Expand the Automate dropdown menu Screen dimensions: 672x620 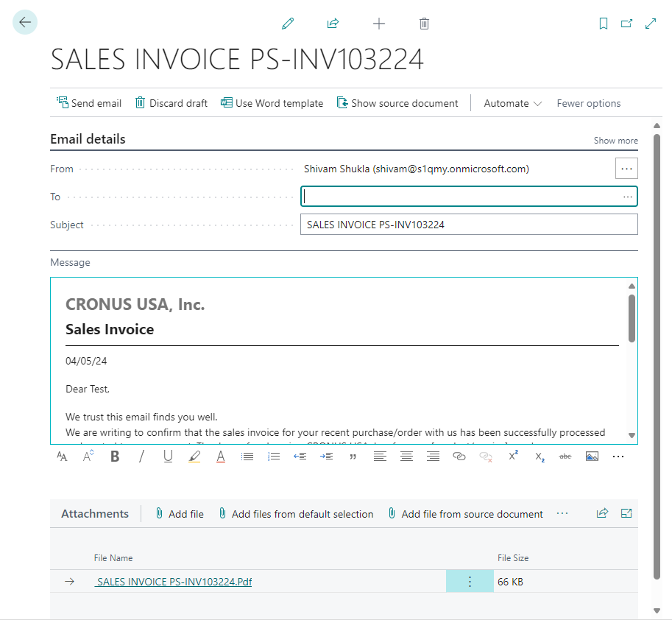click(x=512, y=103)
